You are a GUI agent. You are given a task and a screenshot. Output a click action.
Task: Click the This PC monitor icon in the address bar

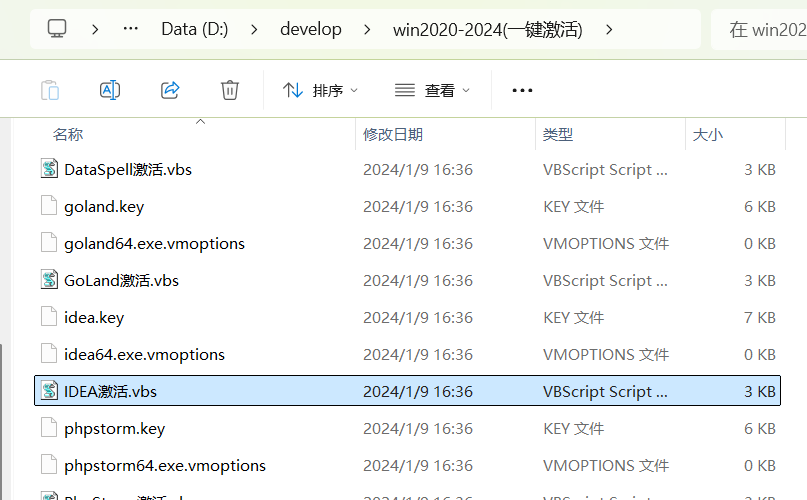(x=57, y=28)
